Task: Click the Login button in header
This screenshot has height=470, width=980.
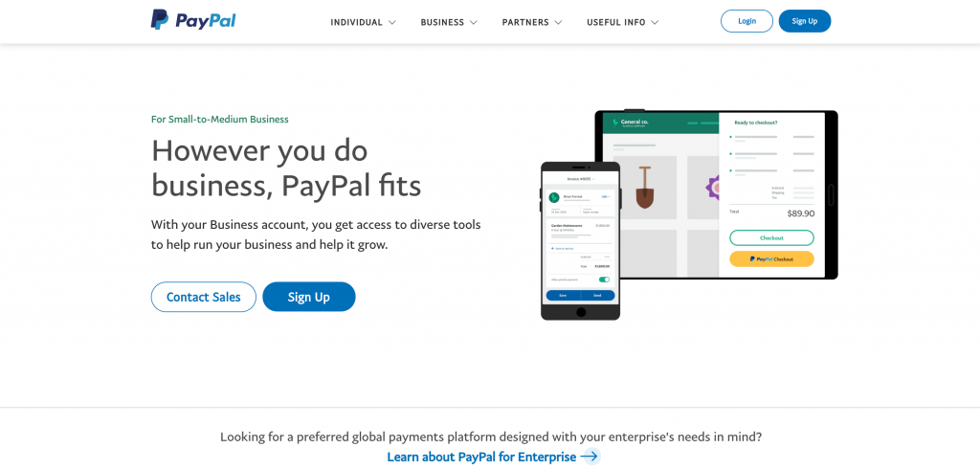Action: click(x=746, y=21)
